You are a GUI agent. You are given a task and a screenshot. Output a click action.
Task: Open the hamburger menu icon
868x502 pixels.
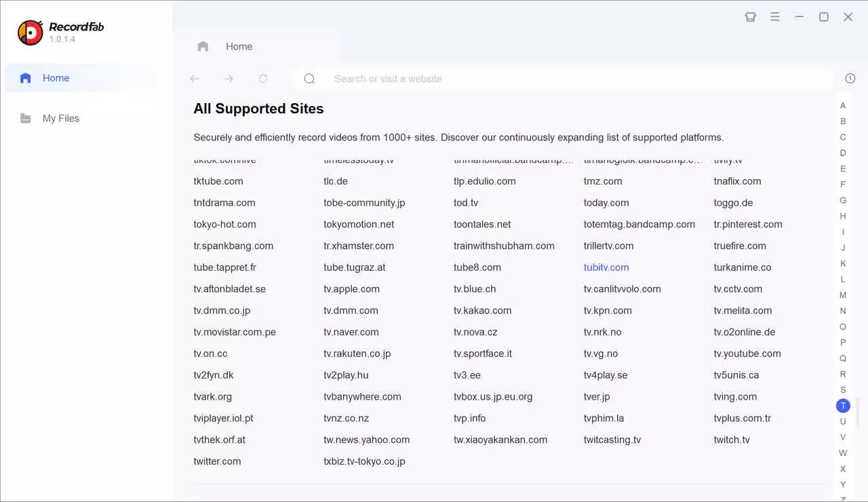(x=774, y=17)
